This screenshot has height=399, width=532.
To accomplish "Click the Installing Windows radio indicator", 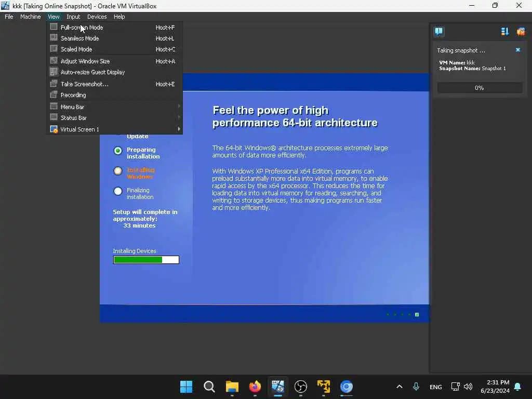I will coord(118,170).
